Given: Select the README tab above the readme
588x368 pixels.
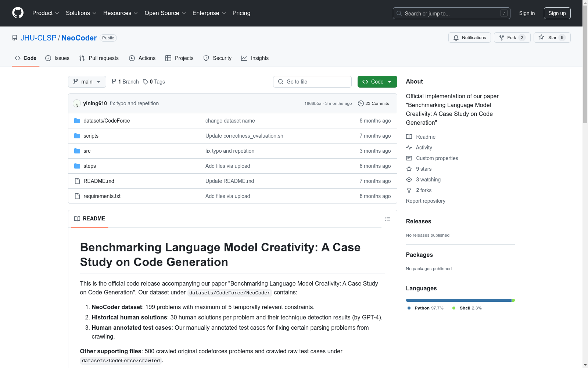Looking at the screenshot, I should tap(90, 219).
